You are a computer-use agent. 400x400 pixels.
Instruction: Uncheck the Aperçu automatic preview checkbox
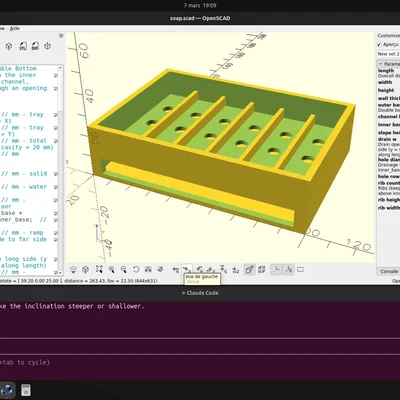379,44
